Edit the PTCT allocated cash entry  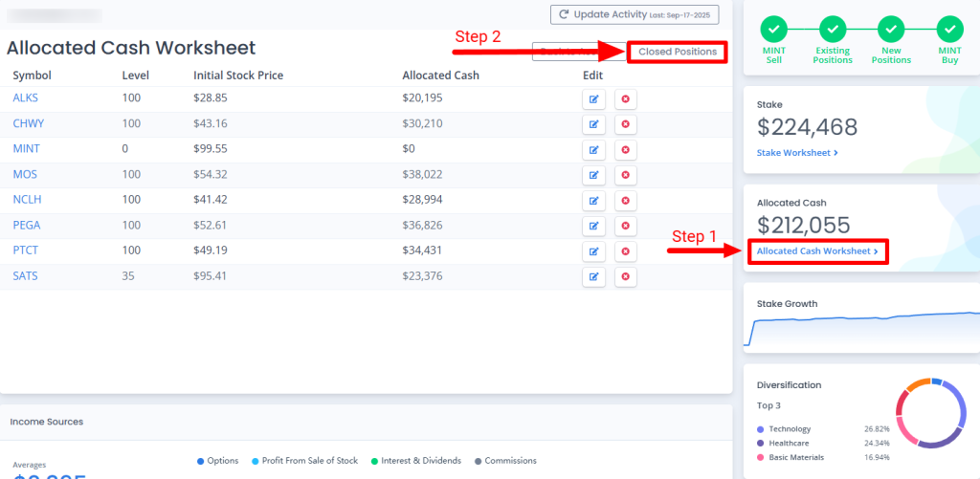(593, 251)
